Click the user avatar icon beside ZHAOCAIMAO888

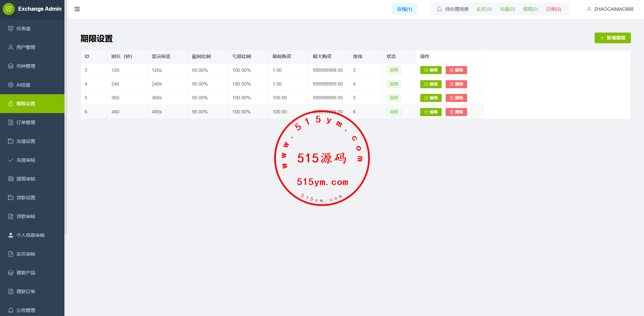click(x=589, y=9)
